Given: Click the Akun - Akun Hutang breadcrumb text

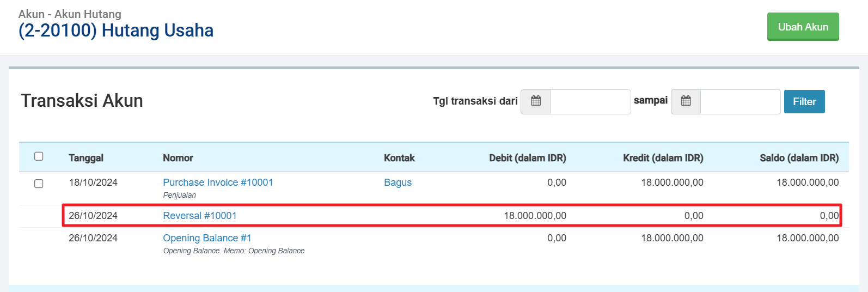Looking at the screenshot, I should pos(70,14).
